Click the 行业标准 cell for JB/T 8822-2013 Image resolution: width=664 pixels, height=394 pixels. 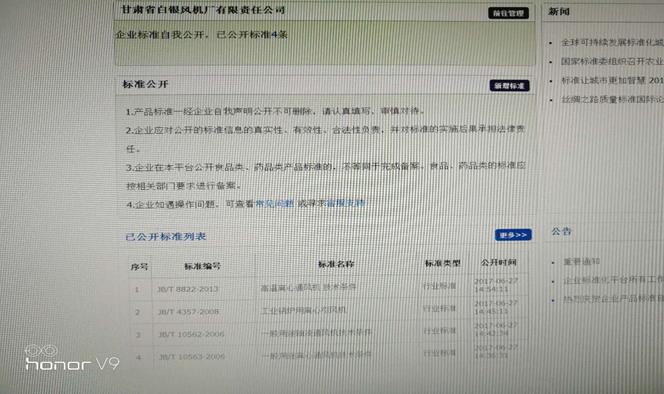440,286
